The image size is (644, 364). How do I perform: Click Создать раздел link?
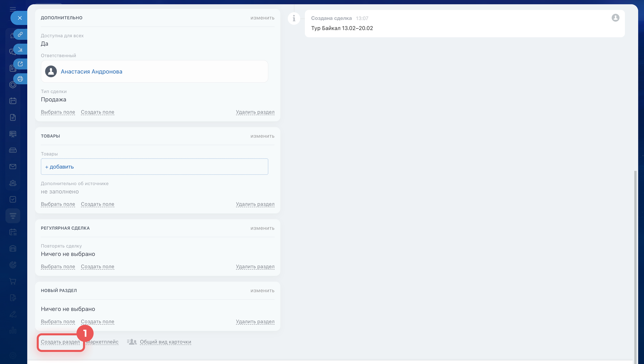pos(60,342)
